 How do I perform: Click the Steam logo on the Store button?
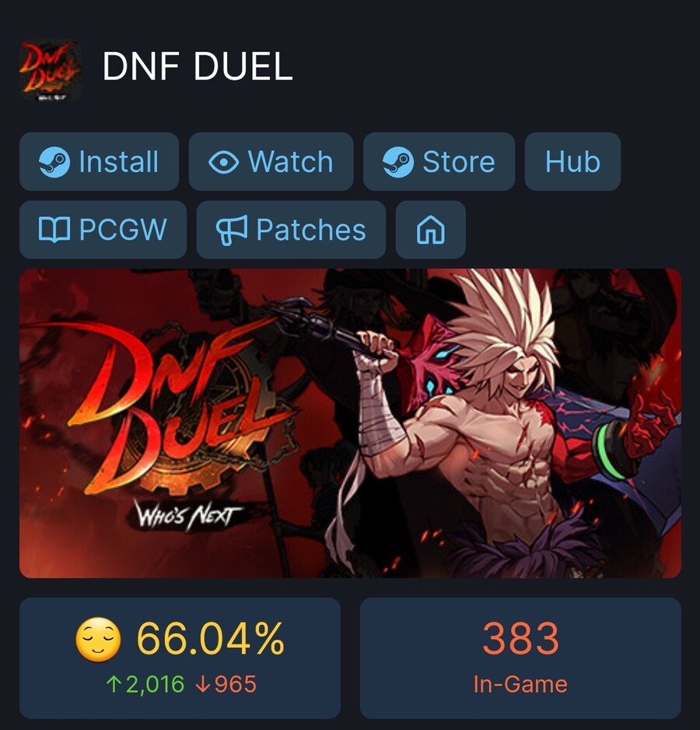[398, 162]
